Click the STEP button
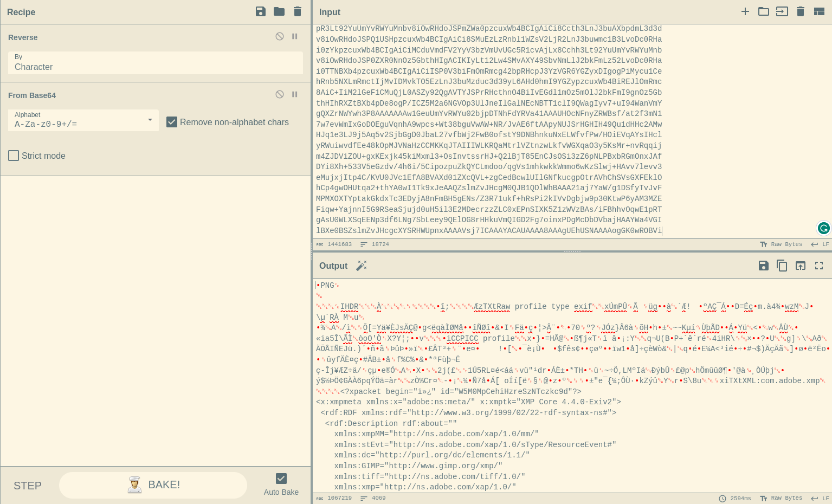The width and height of the screenshot is (832, 504). [28, 486]
